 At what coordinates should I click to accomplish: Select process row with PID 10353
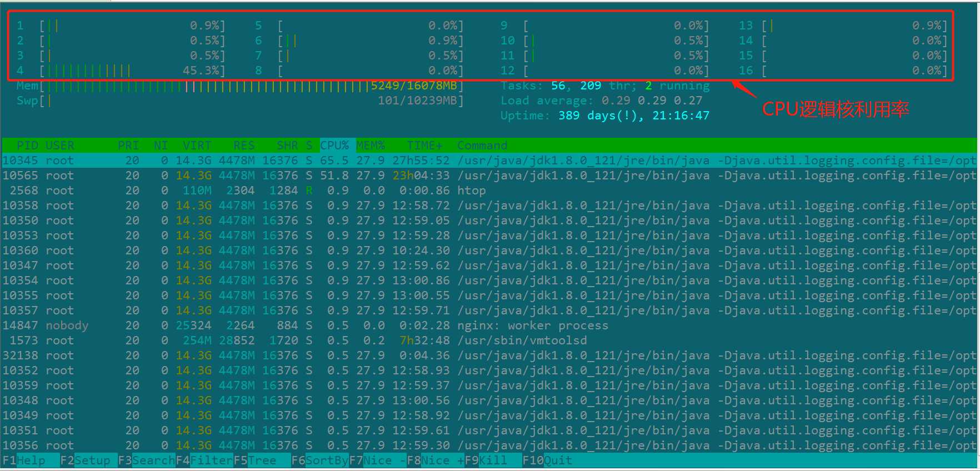click(489, 235)
